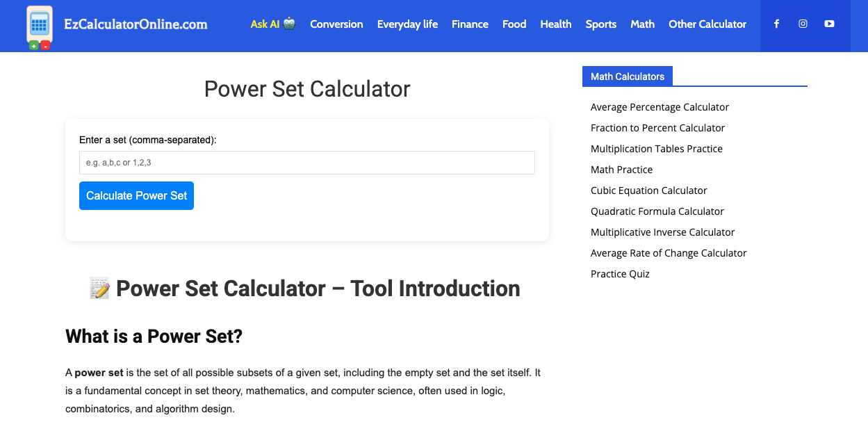Open the Finance menu
The width and height of the screenshot is (868, 429).
(x=470, y=24)
